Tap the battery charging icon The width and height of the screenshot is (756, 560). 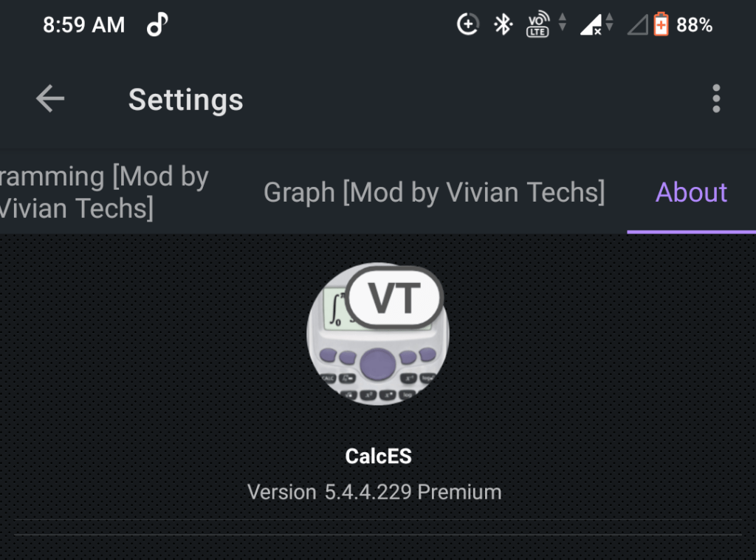coord(660,25)
